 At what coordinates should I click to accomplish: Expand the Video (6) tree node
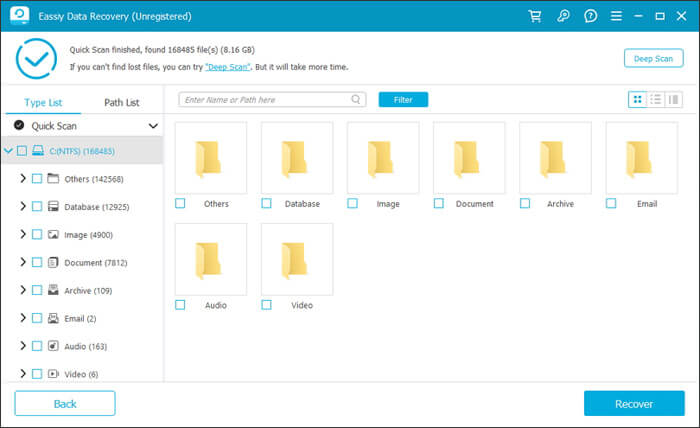(23, 374)
